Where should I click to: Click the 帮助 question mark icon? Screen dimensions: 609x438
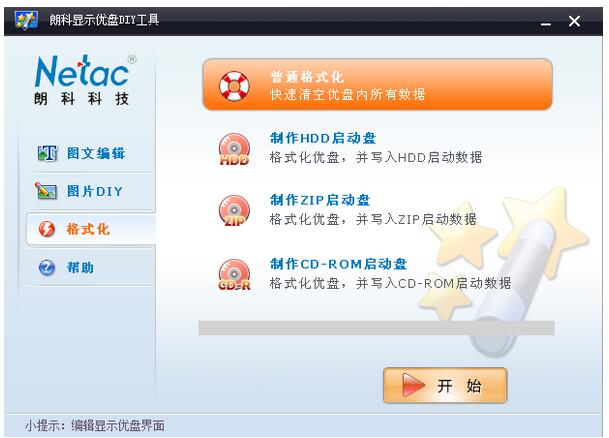click(x=47, y=267)
